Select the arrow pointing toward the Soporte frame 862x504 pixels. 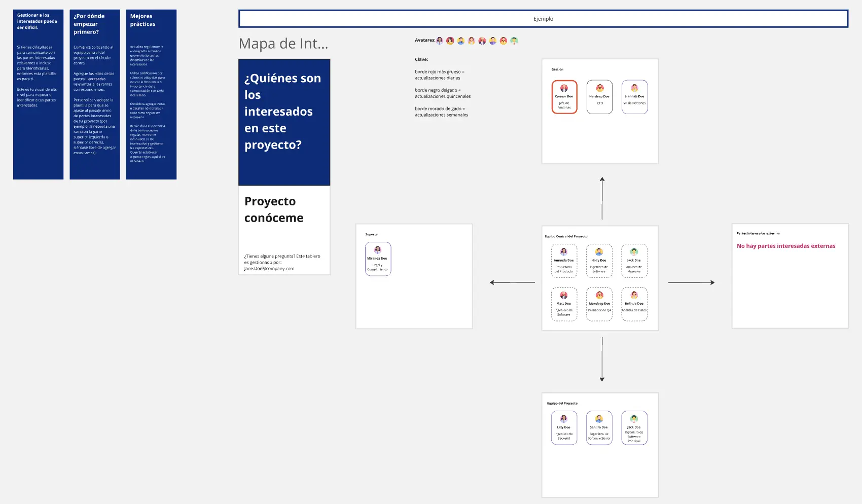pyautogui.click(x=512, y=282)
